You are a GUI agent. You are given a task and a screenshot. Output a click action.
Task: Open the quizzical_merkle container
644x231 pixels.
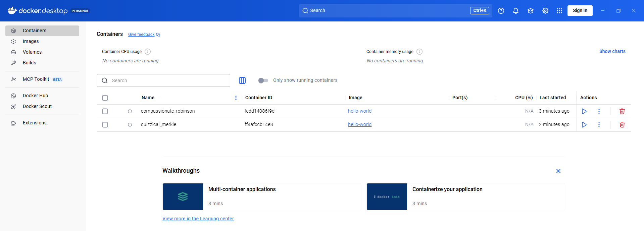click(x=158, y=124)
